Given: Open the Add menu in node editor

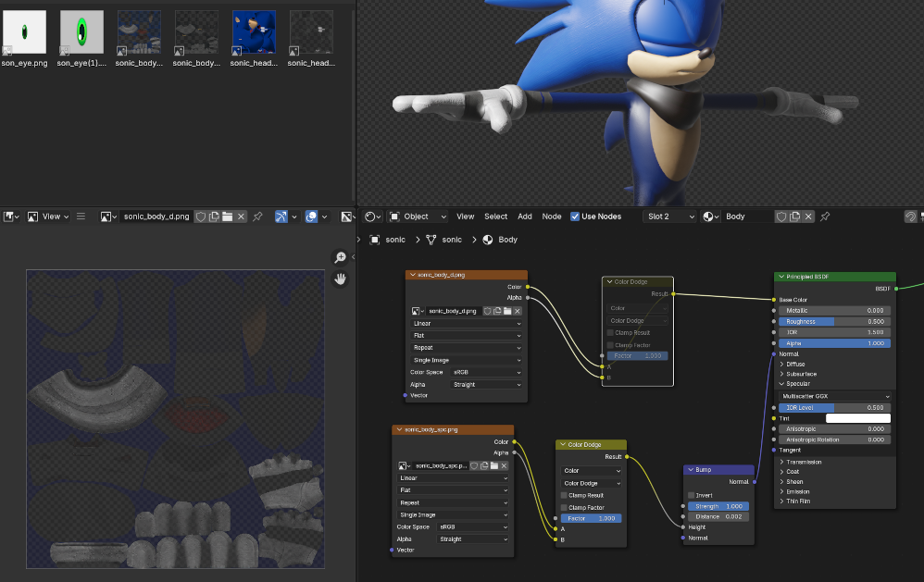Looking at the screenshot, I should coord(524,217).
